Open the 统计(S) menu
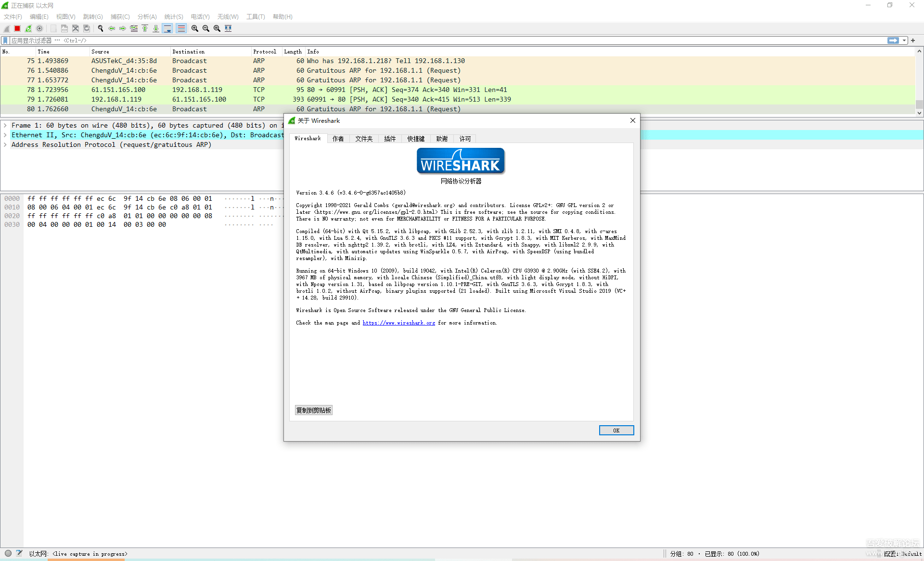The width and height of the screenshot is (924, 561). (174, 17)
